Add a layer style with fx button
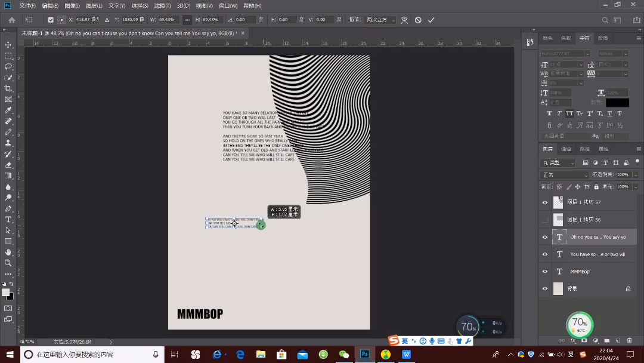 click(x=573, y=340)
